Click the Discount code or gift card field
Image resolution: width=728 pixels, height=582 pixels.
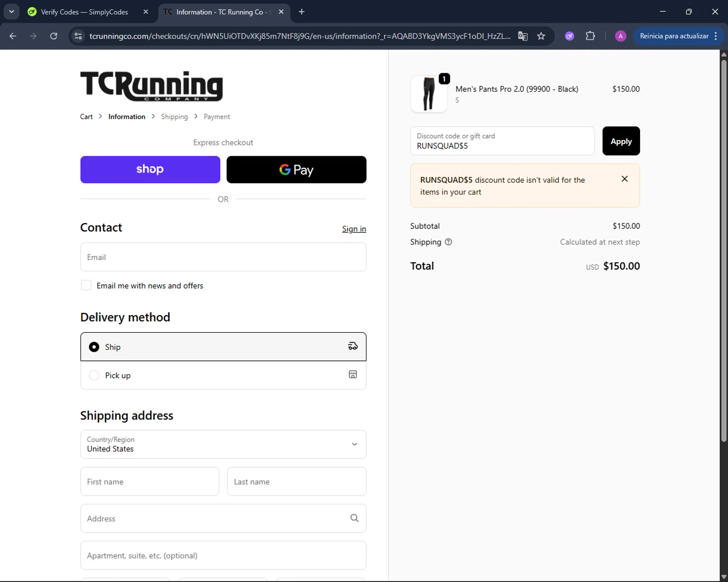(502, 141)
